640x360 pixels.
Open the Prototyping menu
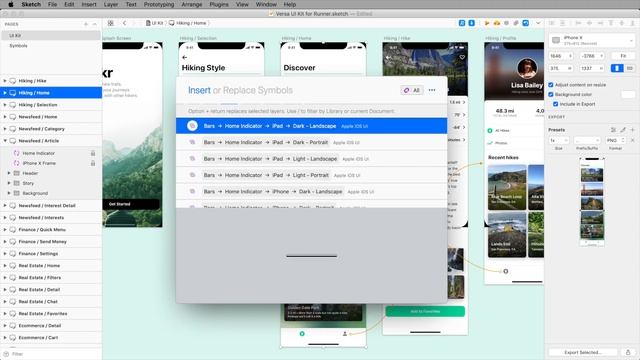158,4
